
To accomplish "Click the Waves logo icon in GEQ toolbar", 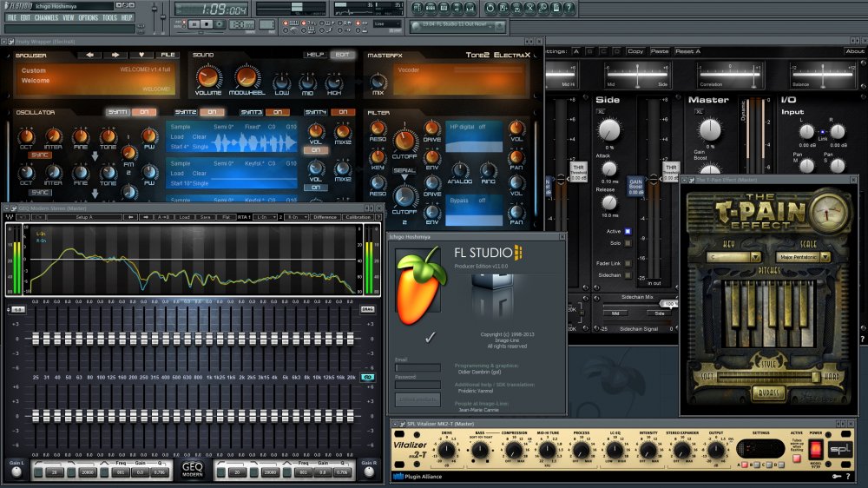I will pos(10,217).
